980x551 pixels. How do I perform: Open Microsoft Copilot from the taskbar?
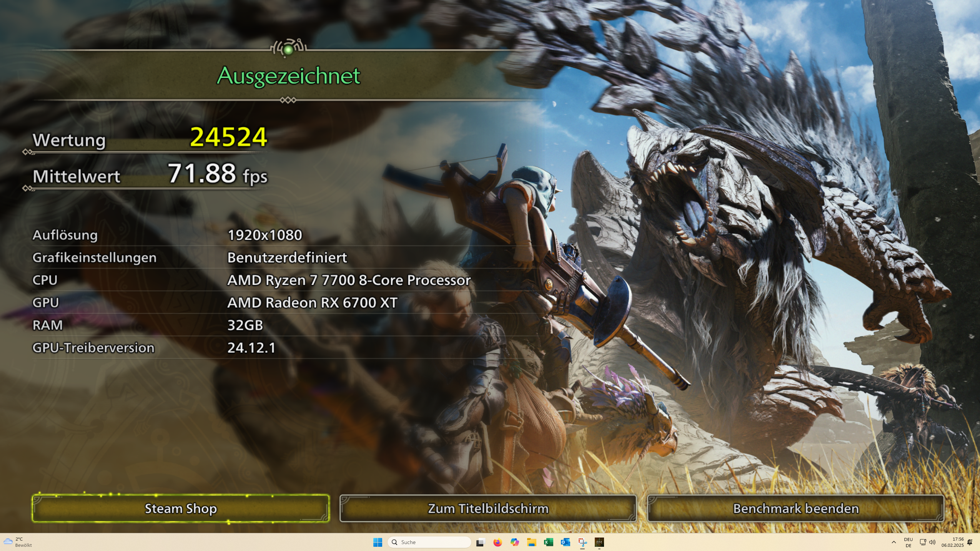pyautogui.click(x=514, y=542)
